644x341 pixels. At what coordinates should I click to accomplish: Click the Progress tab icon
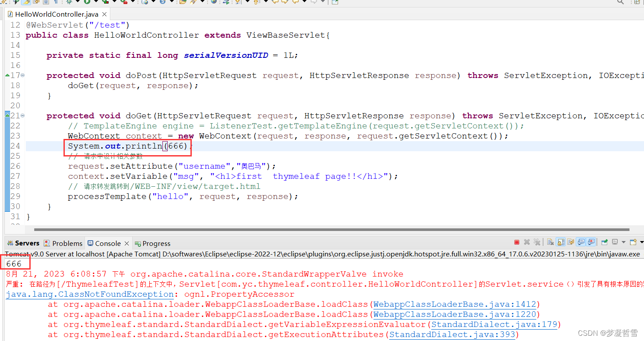[x=138, y=244]
